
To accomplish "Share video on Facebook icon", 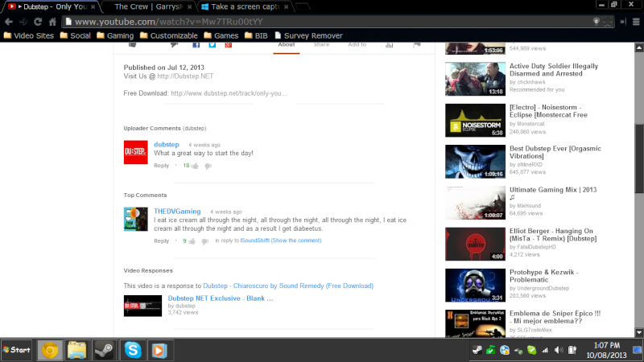I will coord(196,45).
